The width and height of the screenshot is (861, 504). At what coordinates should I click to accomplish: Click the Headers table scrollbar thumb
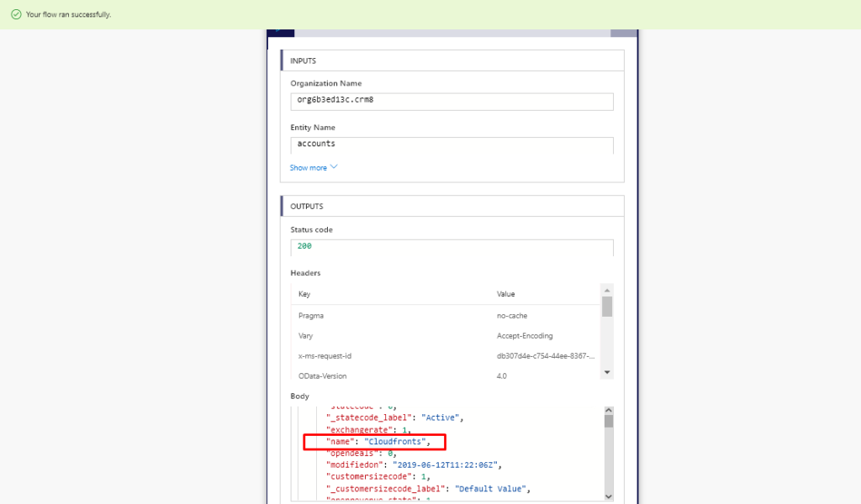pos(607,306)
